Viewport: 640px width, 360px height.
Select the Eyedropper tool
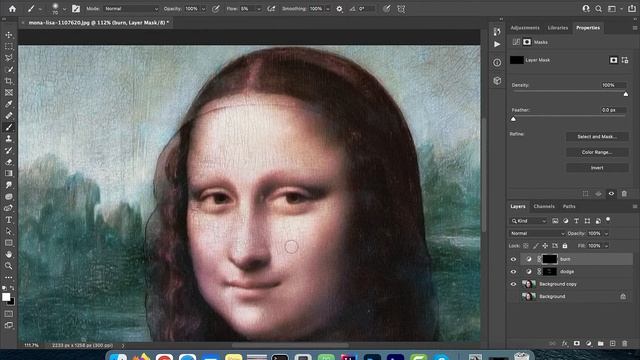[x=9, y=104]
